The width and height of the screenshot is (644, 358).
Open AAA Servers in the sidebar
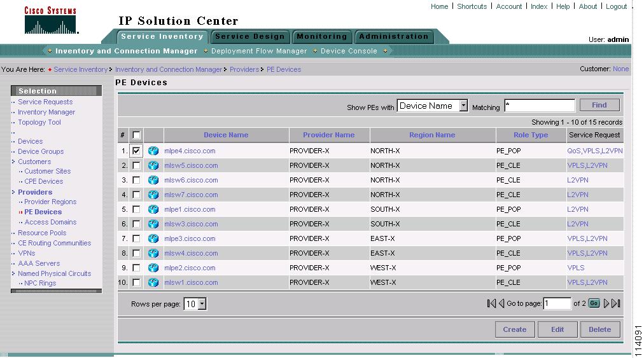pyautogui.click(x=39, y=263)
